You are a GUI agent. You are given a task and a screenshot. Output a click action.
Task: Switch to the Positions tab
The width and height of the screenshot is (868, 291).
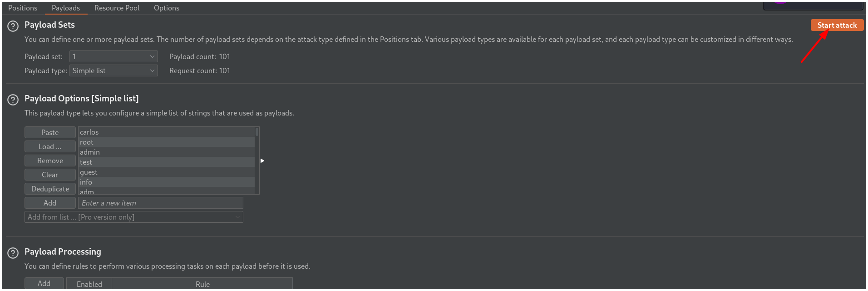[x=23, y=8]
